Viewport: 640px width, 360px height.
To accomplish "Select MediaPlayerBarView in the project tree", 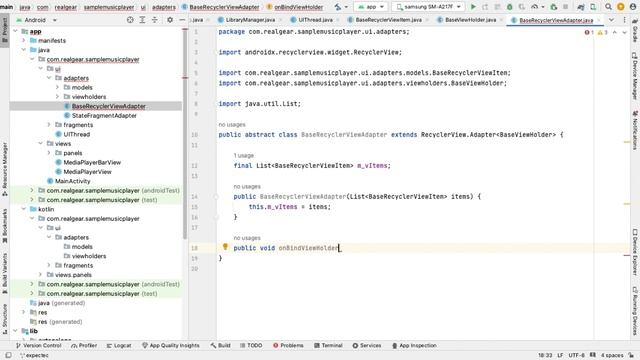I will (92, 162).
